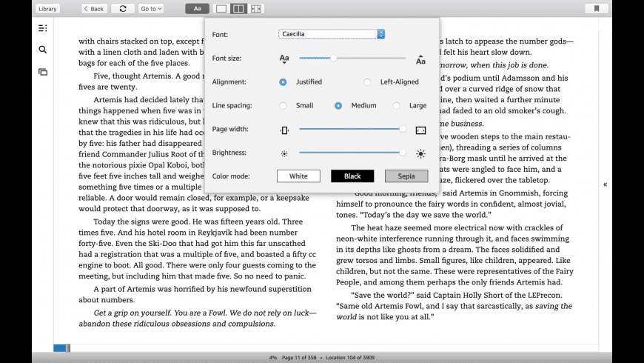Choose Large line spacing
The width and height of the screenshot is (644, 363).
[x=396, y=106]
